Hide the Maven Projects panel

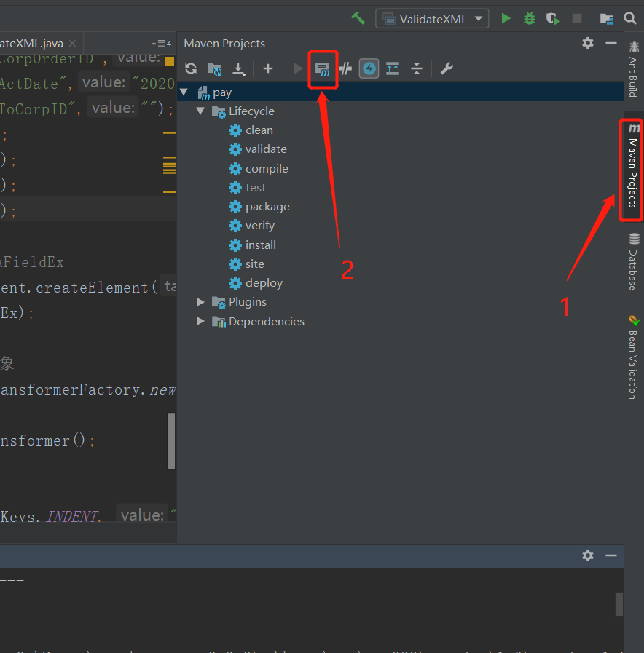(x=611, y=43)
